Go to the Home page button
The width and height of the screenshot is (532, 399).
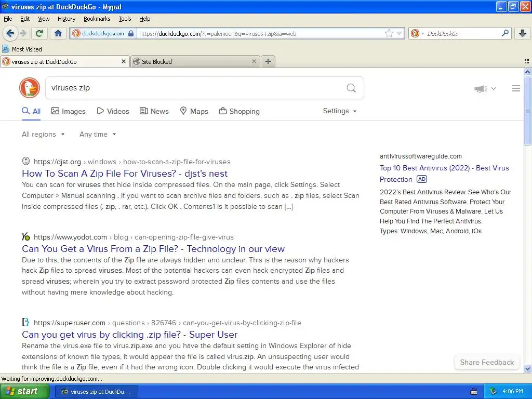[58, 33]
